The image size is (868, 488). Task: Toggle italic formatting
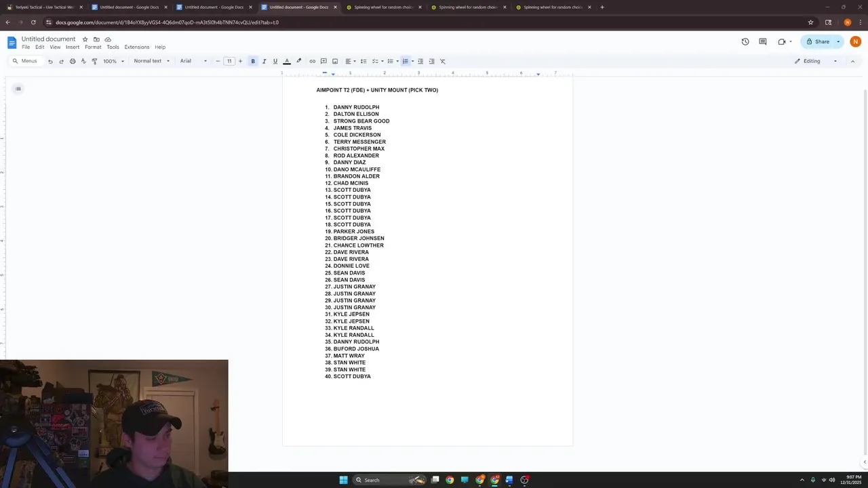pyautogui.click(x=264, y=61)
